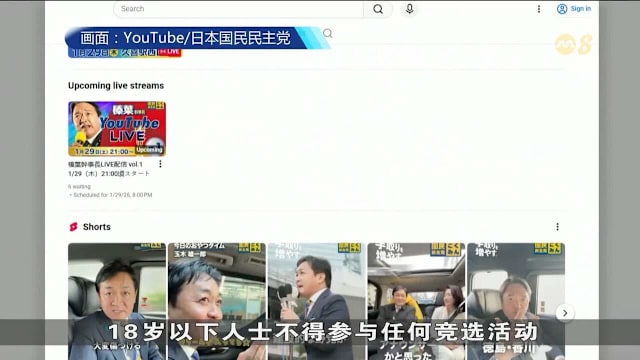The image size is (640, 360).
Task: Click the Shorts section heading
Action: [x=97, y=227]
